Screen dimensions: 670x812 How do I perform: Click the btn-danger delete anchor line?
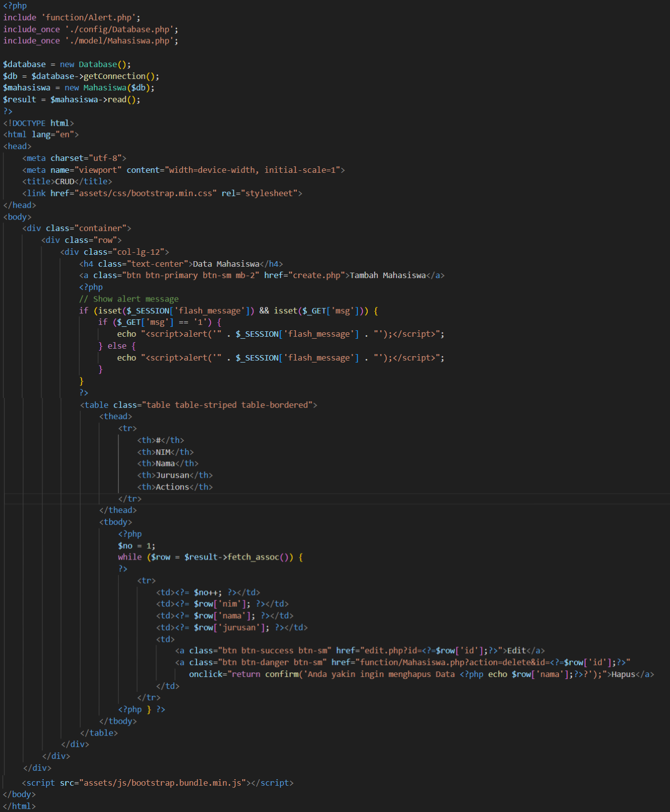click(x=403, y=663)
